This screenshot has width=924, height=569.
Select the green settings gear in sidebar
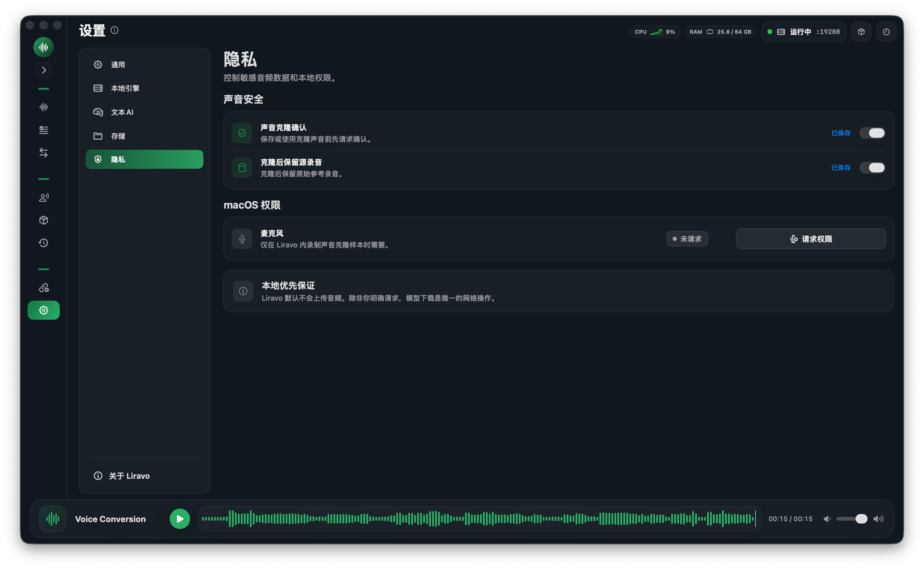[x=44, y=310]
